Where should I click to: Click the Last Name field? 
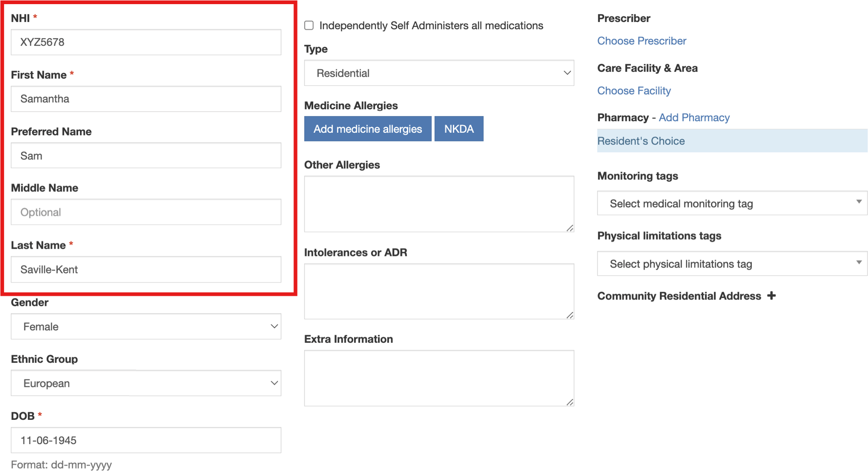146,269
